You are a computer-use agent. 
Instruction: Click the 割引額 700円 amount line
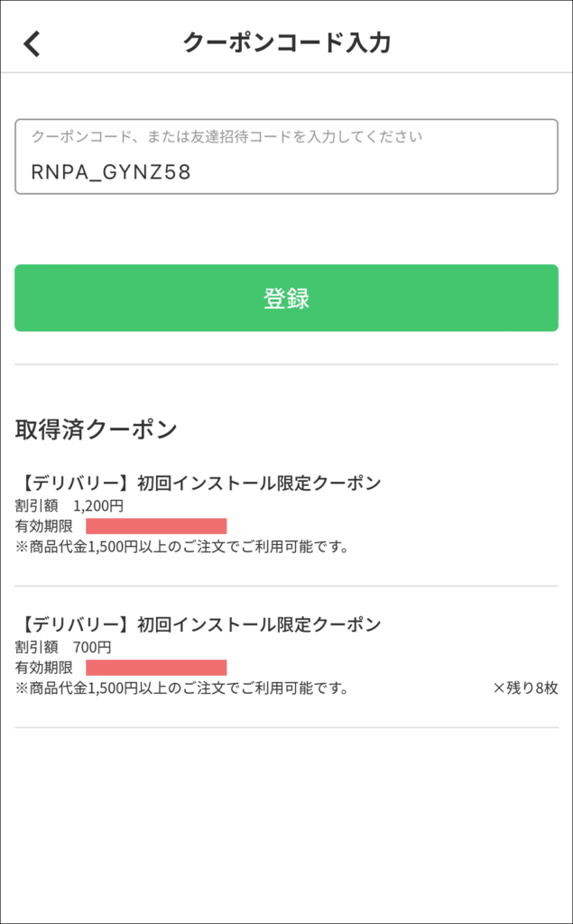[63, 647]
